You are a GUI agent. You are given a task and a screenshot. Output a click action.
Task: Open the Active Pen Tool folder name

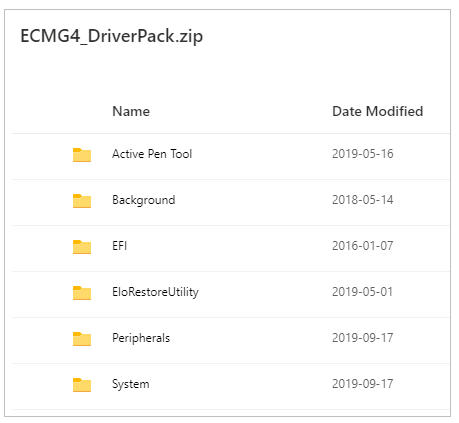(152, 154)
